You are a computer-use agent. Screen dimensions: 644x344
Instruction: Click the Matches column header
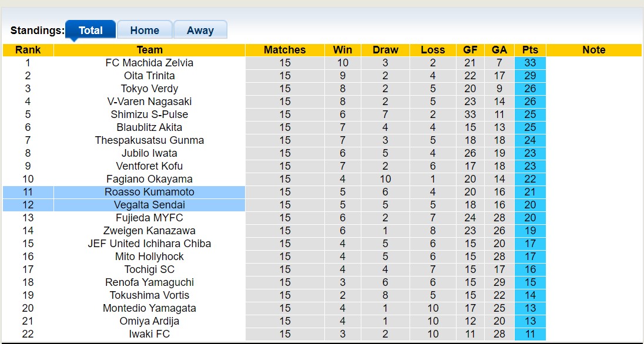[x=285, y=50]
